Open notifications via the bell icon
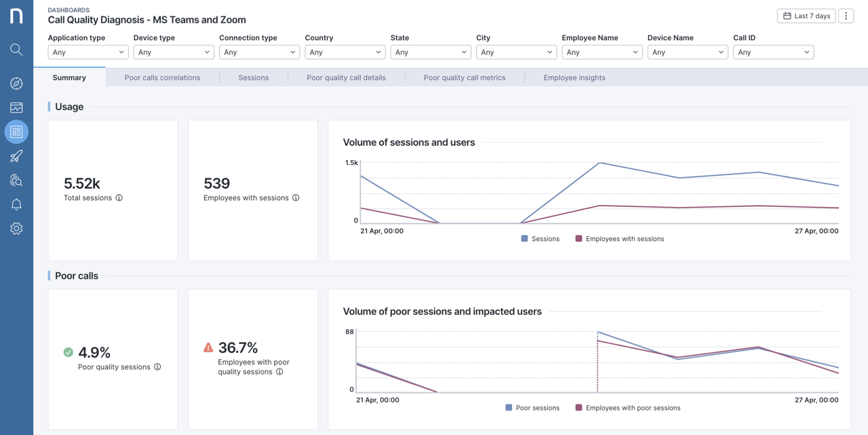The image size is (868, 435). coord(16,204)
